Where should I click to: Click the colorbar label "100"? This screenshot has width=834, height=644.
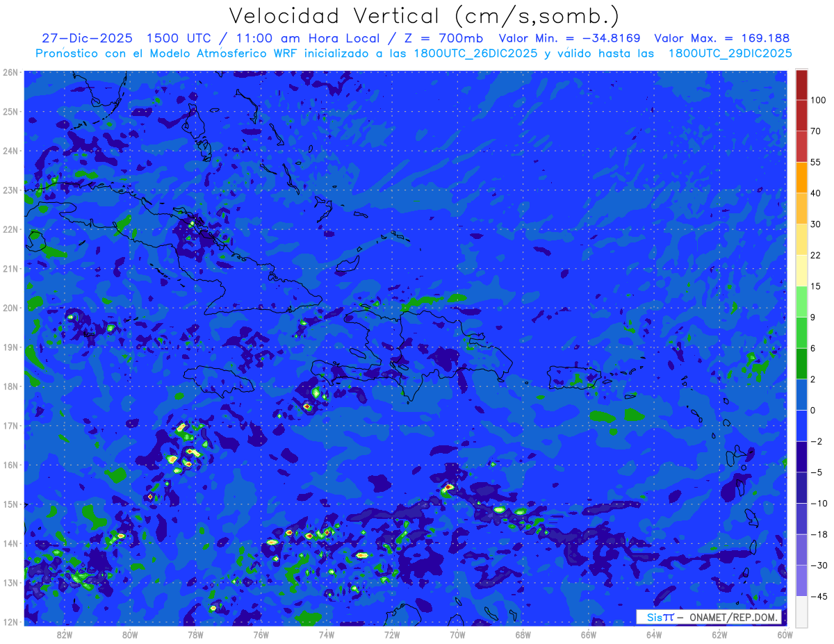coord(818,100)
